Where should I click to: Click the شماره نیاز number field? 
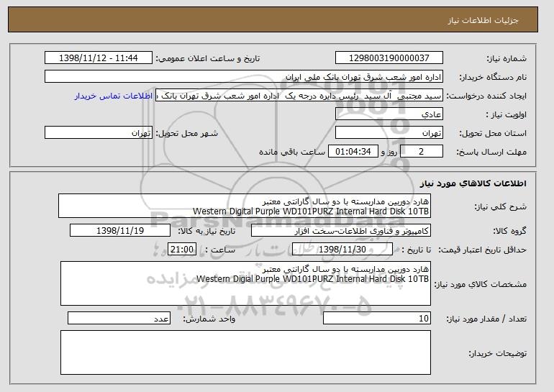[x=389, y=58]
